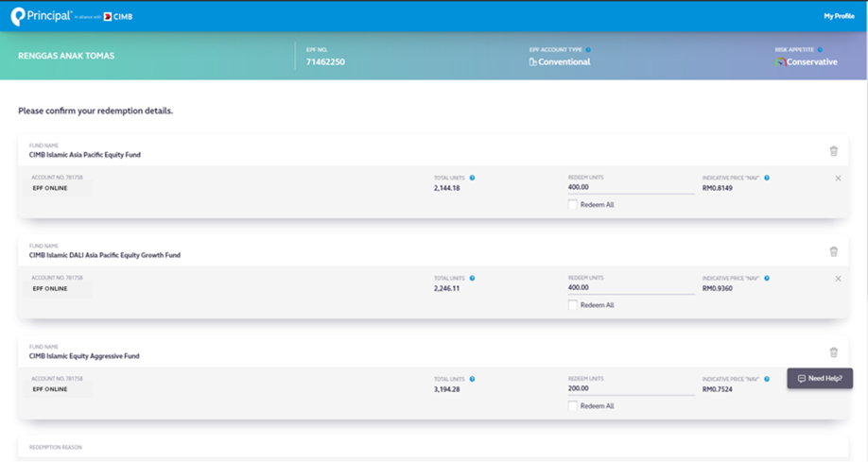Click indicative price RM0.8149
Viewport: 868px width, 462px height.
[718, 188]
